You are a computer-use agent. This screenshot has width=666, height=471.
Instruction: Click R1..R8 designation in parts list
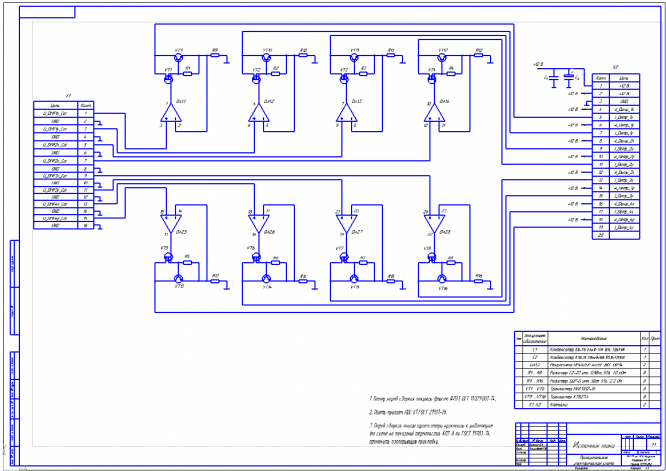click(x=535, y=373)
